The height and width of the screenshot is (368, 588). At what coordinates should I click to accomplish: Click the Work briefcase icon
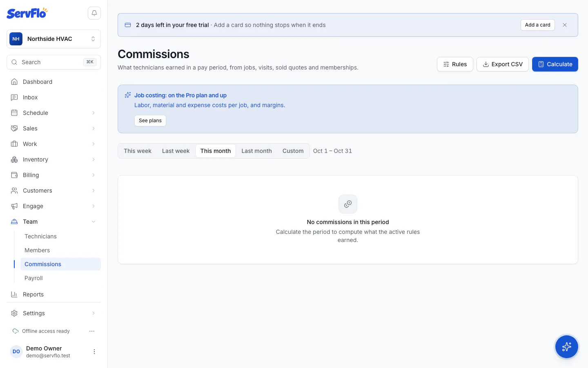pyautogui.click(x=14, y=144)
